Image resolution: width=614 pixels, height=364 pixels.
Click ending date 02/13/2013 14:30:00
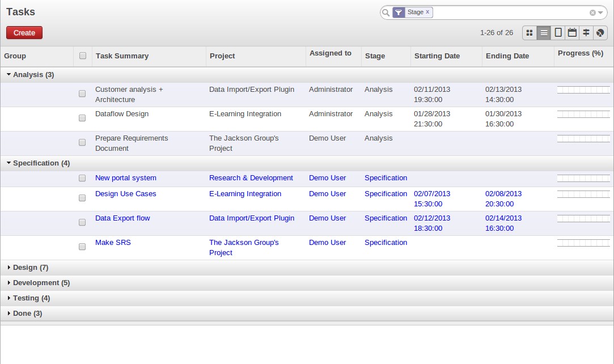pyautogui.click(x=503, y=95)
